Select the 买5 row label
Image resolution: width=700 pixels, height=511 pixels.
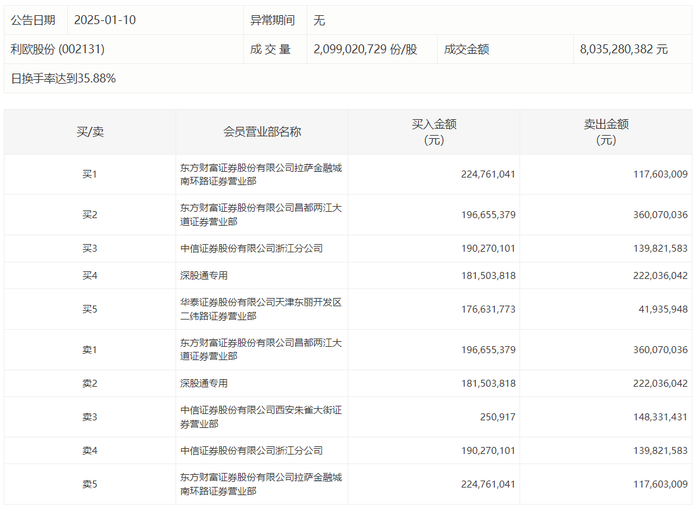(90, 309)
